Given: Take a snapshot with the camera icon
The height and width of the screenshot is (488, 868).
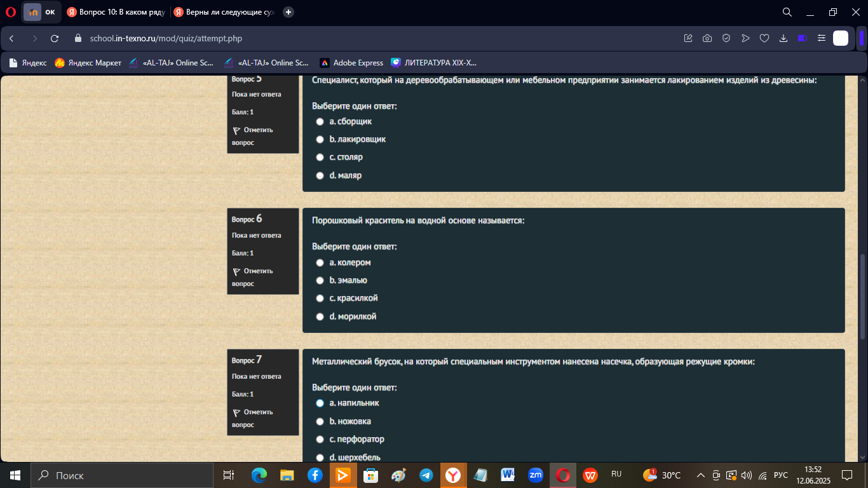Looking at the screenshot, I should point(707,38).
